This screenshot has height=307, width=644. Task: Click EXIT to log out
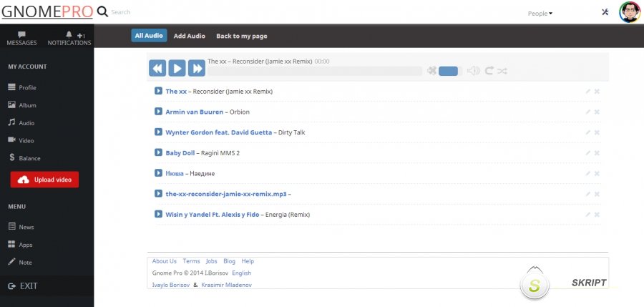(x=23, y=286)
